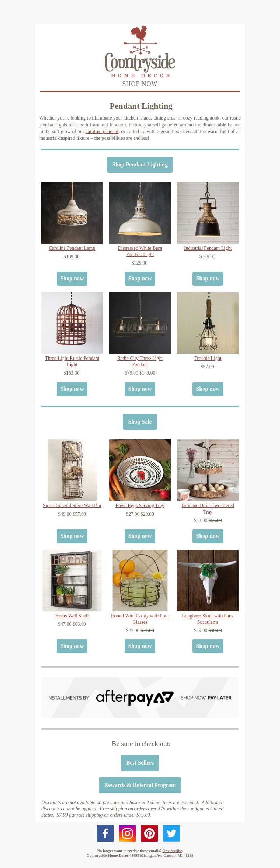Click the Shop Pendant Lighting button
The width and height of the screenshot is (280, 868).
coord(140,165)
